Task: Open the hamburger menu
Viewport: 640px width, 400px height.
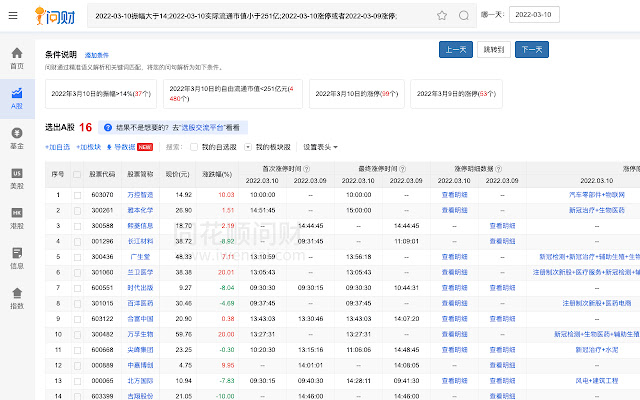Action: tap(13, 16)
